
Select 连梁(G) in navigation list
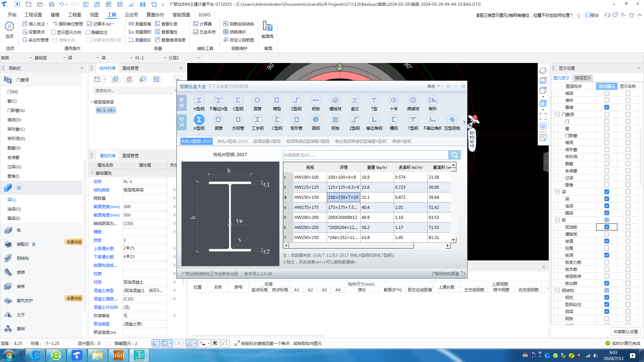pyautogui.click(x=14, y=209)
